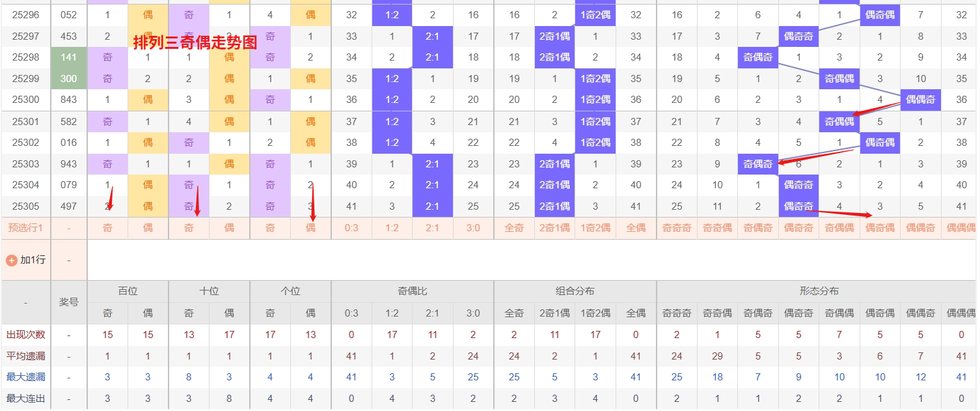The height and width of the screenshot is (411, 980).
Task: Select 百位 奇 in the 预选行1 row
Action: (107, 228)
